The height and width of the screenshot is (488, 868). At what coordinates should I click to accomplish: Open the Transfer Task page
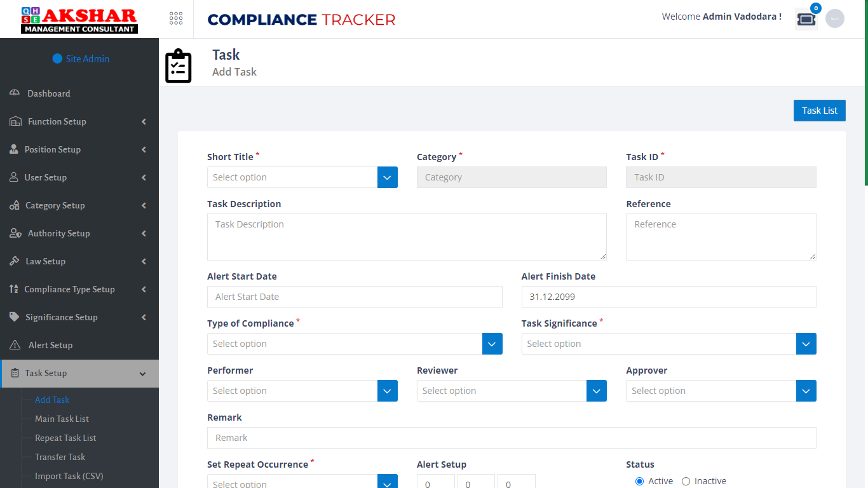click(x=60, y=457)
